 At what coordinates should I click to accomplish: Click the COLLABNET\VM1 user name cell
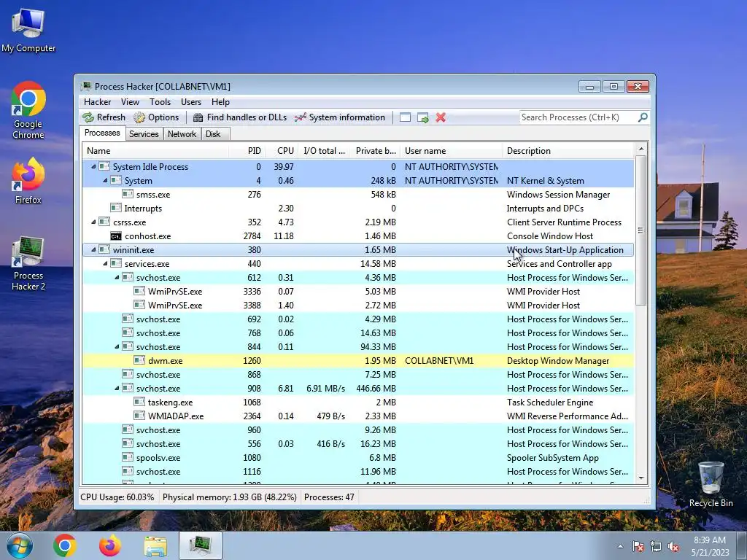439,361
